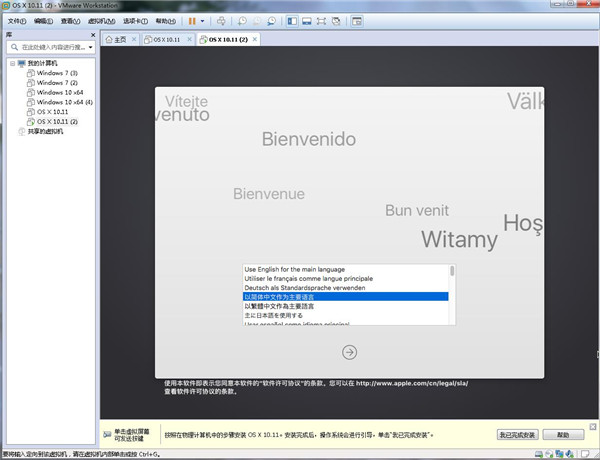Viewport: 600px width, 460px height.
Task: Click the message log status bar icon
Action: coord(585,454)
